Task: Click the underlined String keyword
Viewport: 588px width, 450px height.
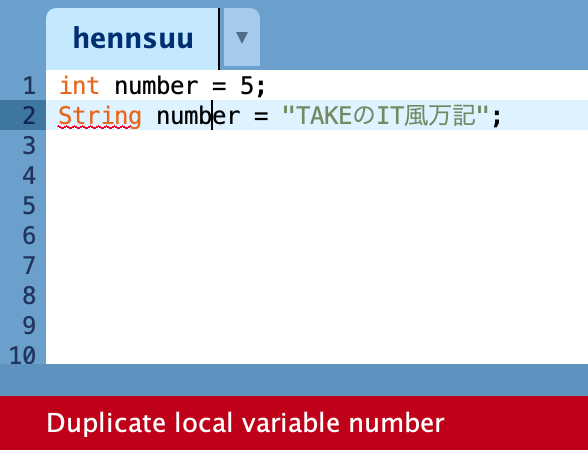Action: (100, 116)
